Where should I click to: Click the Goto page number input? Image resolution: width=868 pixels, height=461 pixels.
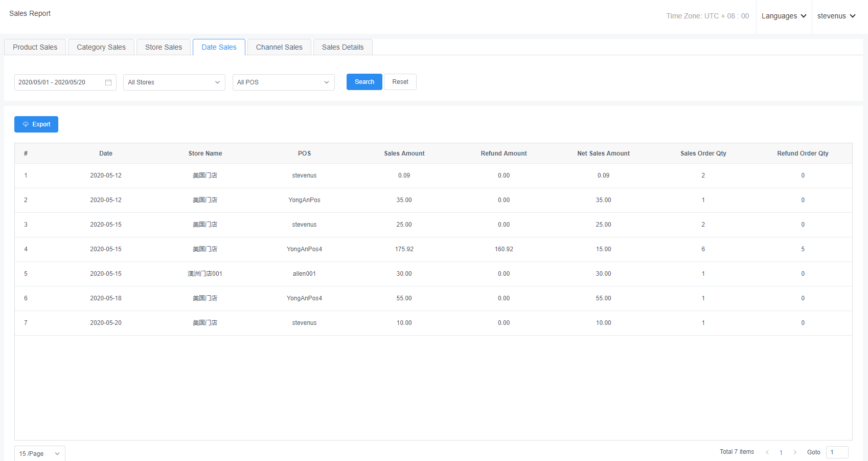tap(837, 452)
